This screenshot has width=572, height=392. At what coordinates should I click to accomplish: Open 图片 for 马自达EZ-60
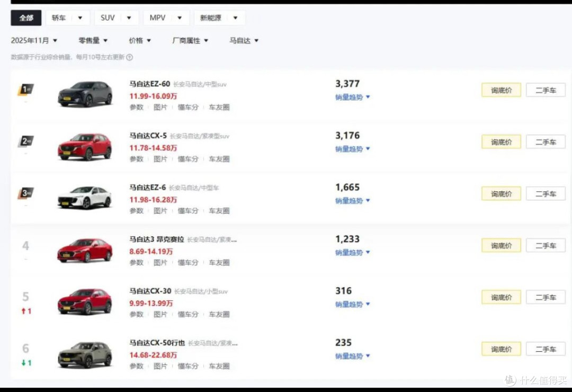click(160, 108)
